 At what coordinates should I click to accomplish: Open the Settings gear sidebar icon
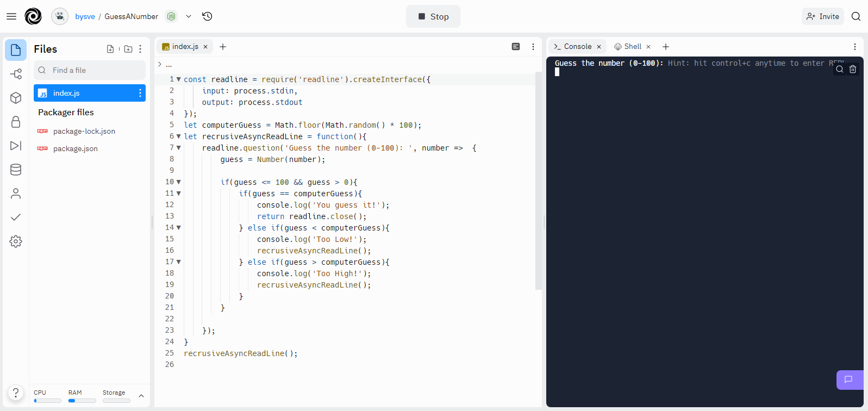(x=16, y=241)
